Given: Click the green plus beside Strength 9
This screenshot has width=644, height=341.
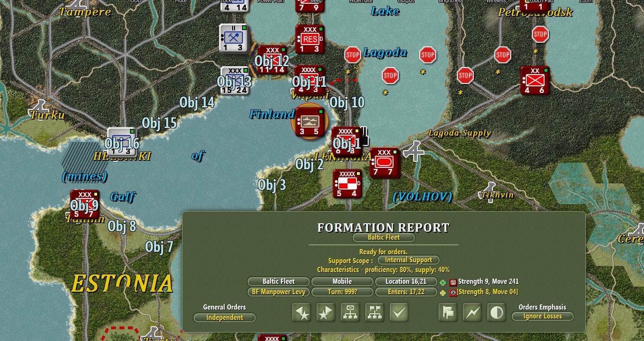Looking at the screenshot, I should 443,282.
